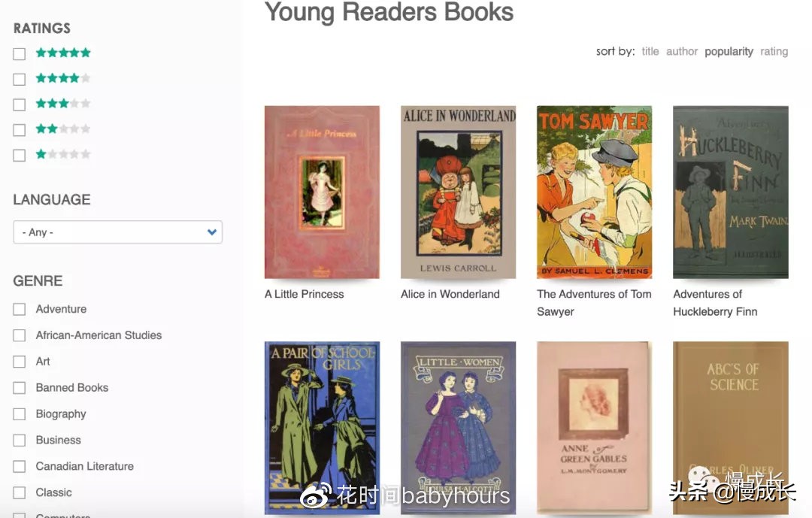Open the A Little Princess book cover
This screenshot has height=518, width=812.
[322, 192]
